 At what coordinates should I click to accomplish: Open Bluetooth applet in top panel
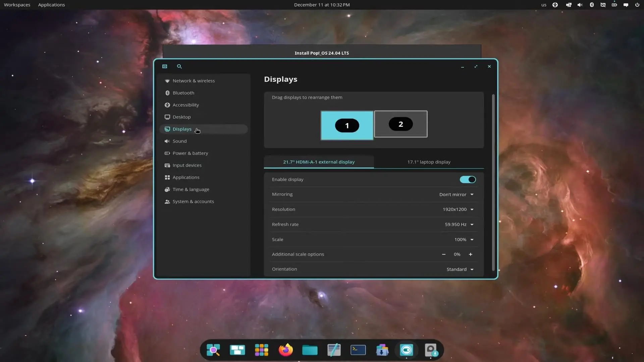tap(592, 5)
